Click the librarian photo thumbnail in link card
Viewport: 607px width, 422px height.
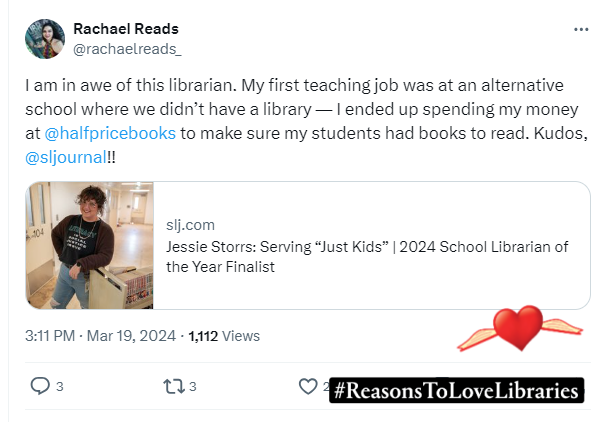(x=90, y=245)
